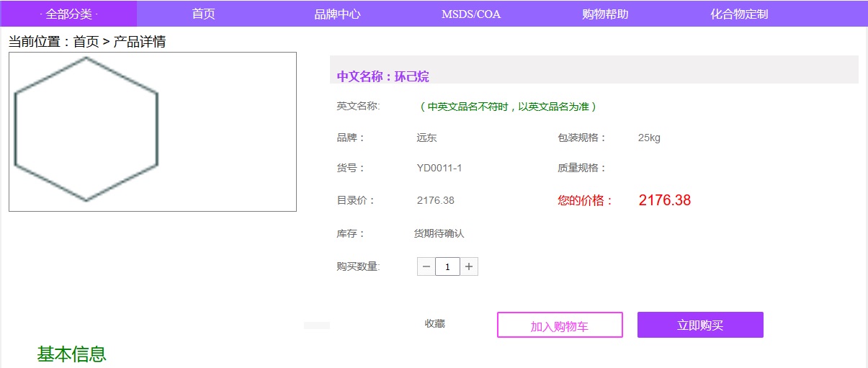Click the brand value 远东
This screenshot has width=868, height=368.
tap(426, 138)
